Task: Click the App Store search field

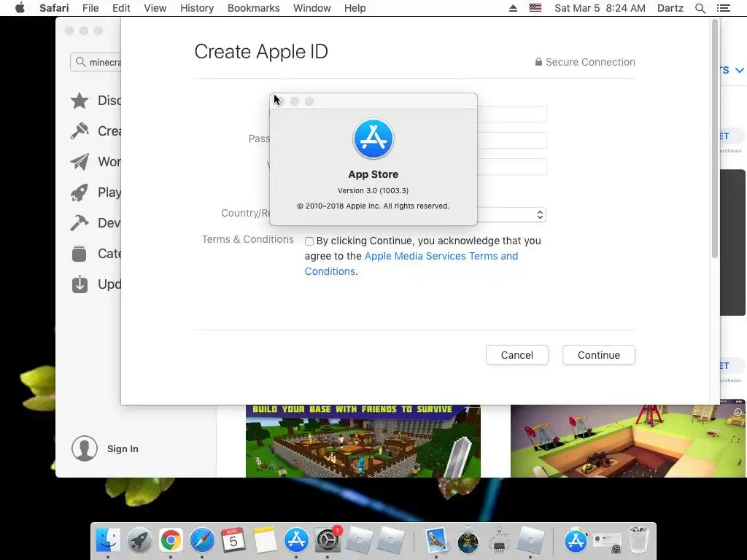Action: (96, 63)
